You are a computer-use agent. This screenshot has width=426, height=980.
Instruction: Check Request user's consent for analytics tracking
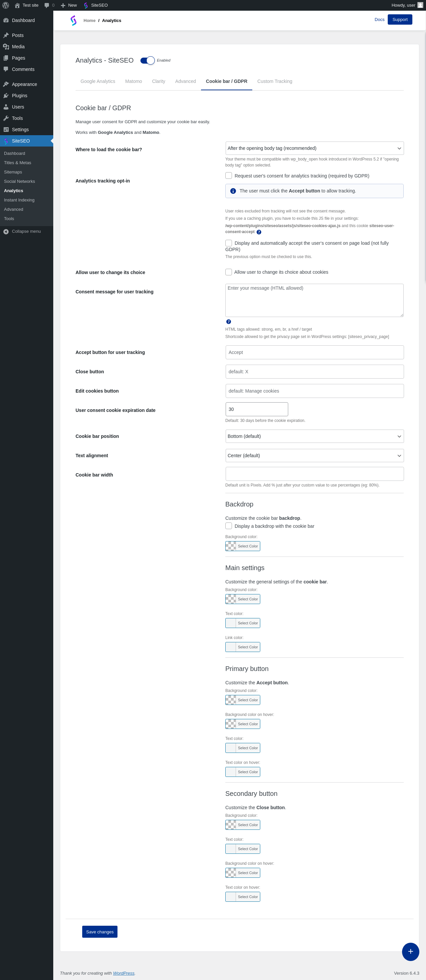click(x=229, y=176)
